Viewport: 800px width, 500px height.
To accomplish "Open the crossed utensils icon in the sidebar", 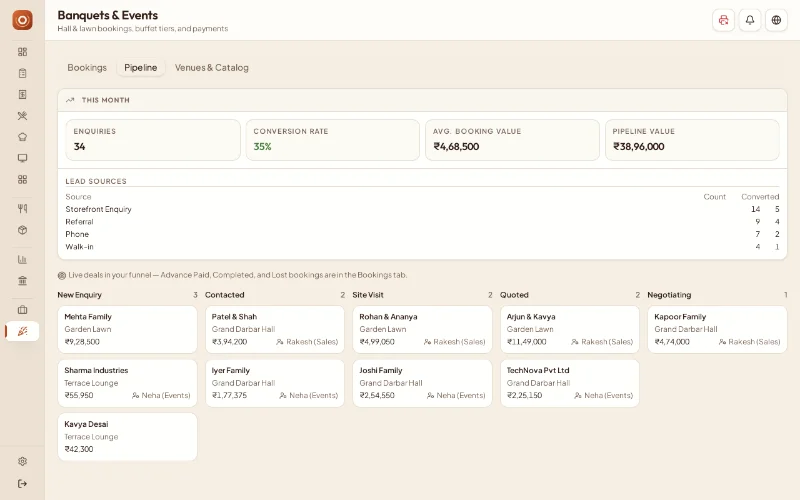I will [22, 116].
